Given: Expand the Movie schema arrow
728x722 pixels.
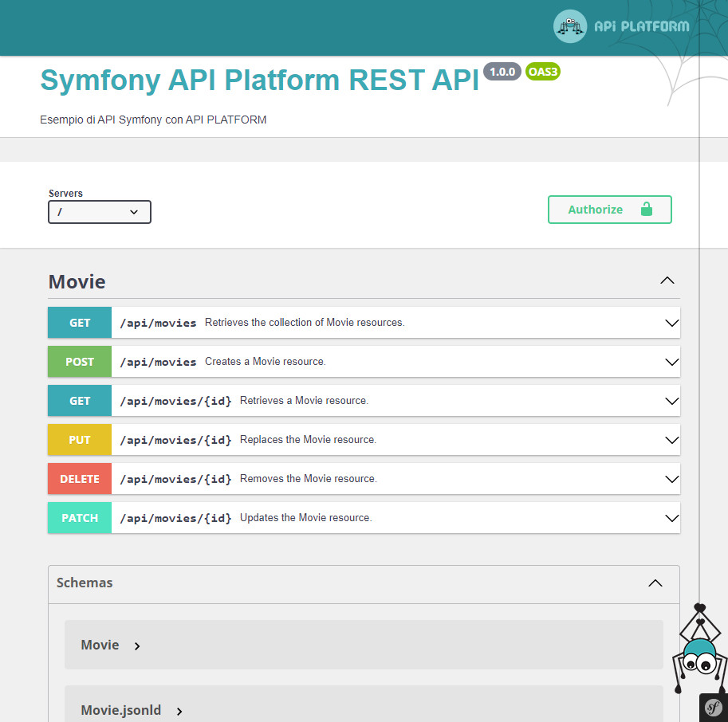Looking at the screenshot, I should click(x=137, y=646).
